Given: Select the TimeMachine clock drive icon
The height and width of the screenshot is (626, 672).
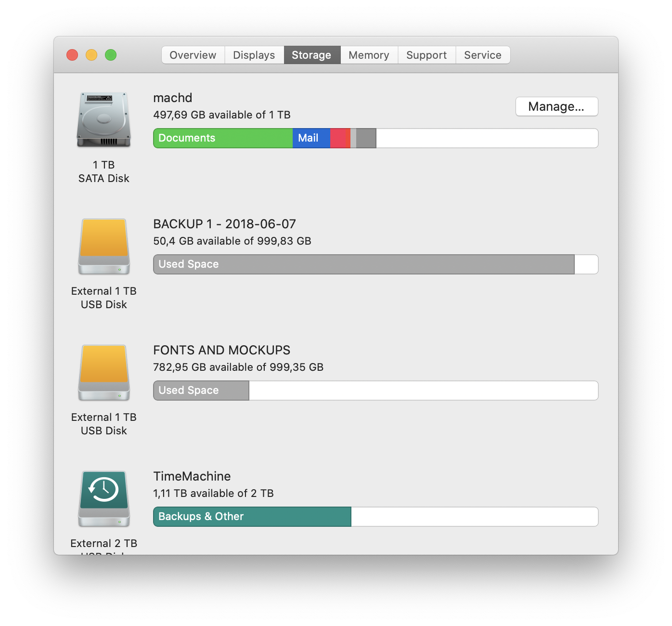Looking at the screenshot, I should coord(104,499).
